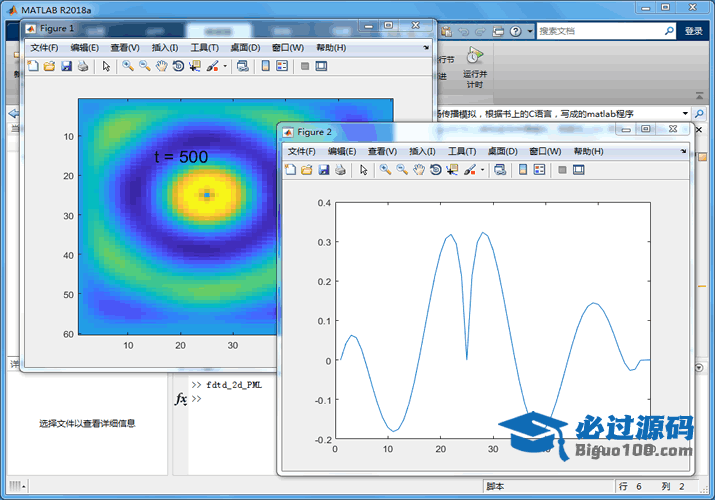Toggle Edit Plot arrow in Figure 1
The width and height of the screenshot is (715, 500).
coord(106,66)
